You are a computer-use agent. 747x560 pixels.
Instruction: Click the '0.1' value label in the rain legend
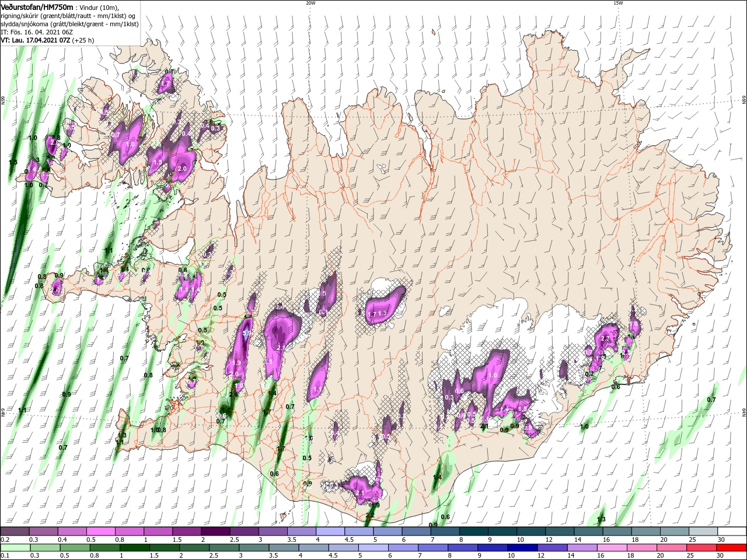pos(5,556)
